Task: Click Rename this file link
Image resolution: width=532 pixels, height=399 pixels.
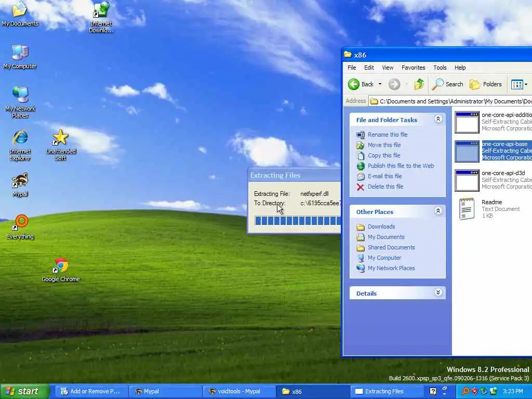Action: click(388, 135)
